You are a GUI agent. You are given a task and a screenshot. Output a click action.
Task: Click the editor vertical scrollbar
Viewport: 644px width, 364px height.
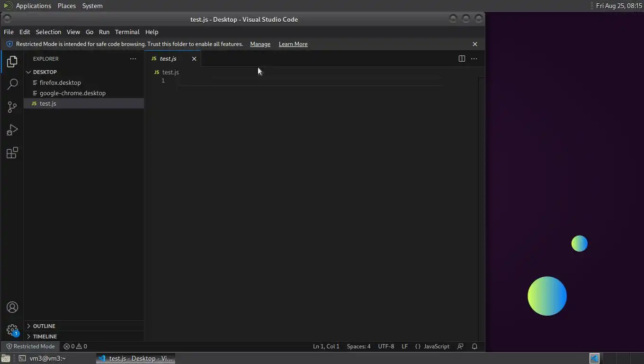tap(482, 209)
